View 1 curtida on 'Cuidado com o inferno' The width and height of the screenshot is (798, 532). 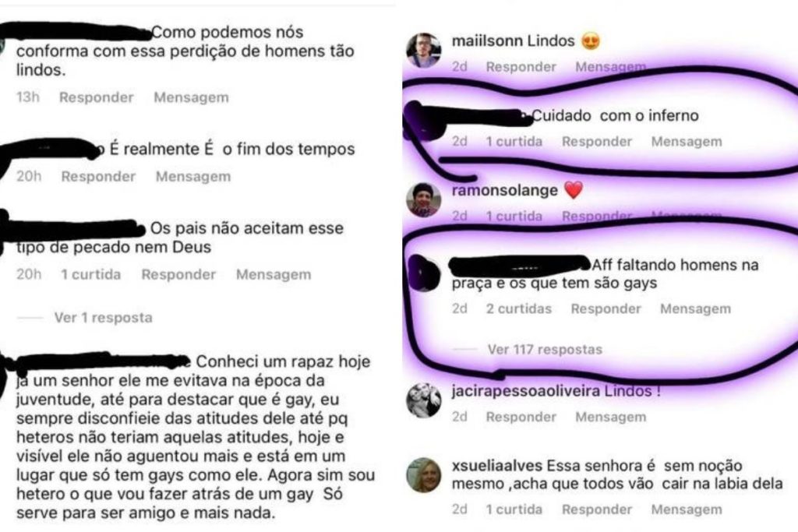pos(514,142)
